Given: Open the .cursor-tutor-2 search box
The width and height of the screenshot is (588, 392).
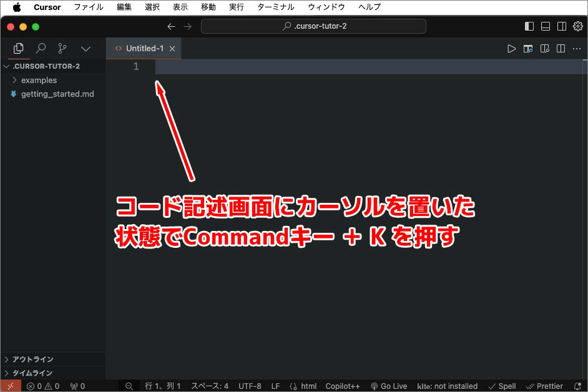Looking at the screenshot, I should pos(312,26).
